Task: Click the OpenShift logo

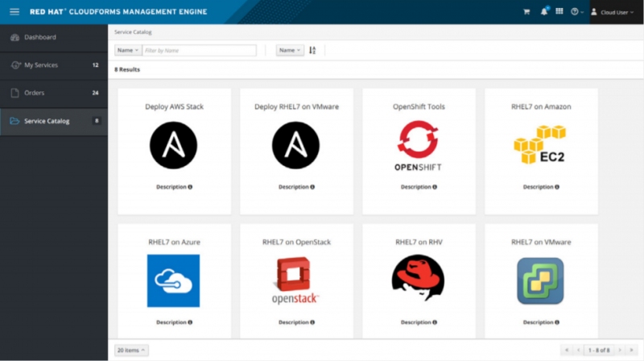Action: (x=418, y=146)
